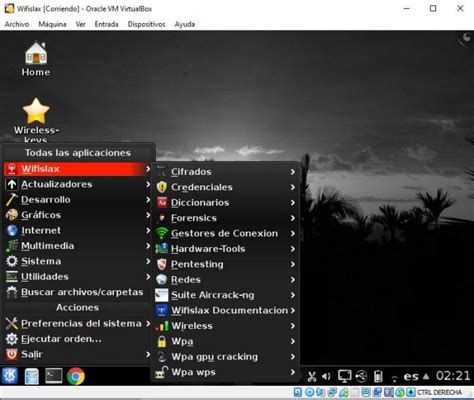Viewport: 474px width, 400px height.
Task: Select the Redes menu entry
Action: point(226,280)
